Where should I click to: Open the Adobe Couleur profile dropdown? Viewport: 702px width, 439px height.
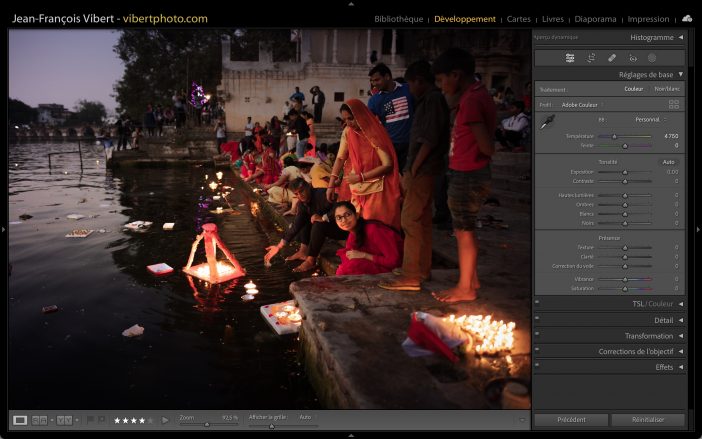coord(581,104)
